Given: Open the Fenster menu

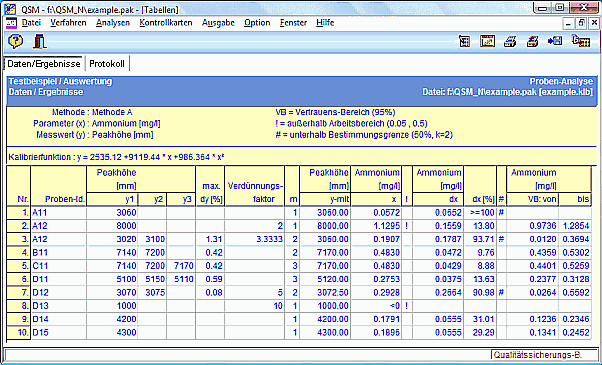Looking at the screenshot, I should [293, 23].
